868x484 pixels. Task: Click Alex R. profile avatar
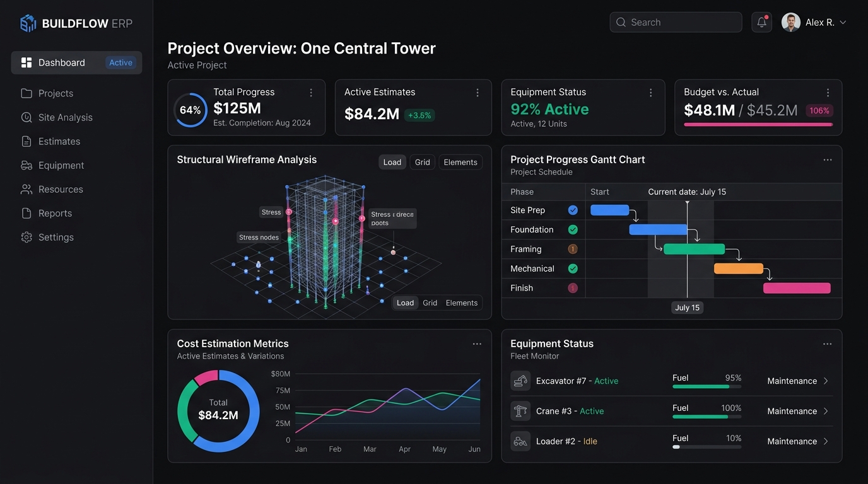pyautogui.click(x=791, y=22)
